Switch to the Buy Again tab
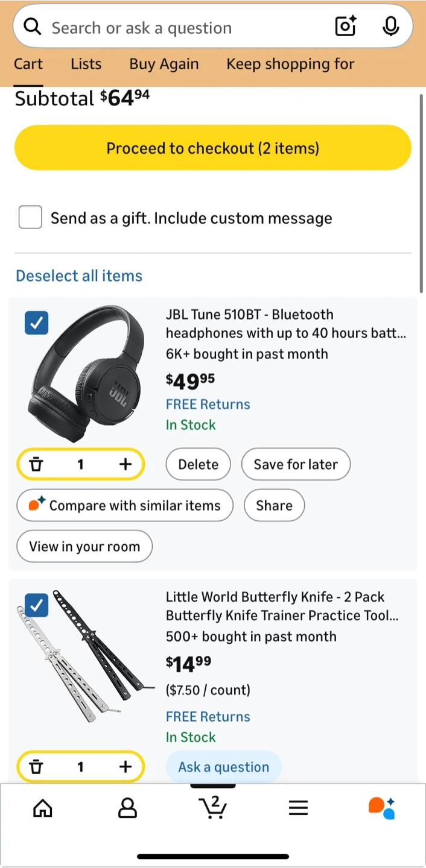Viewport: 426px width, 868px height. (164, 64)
